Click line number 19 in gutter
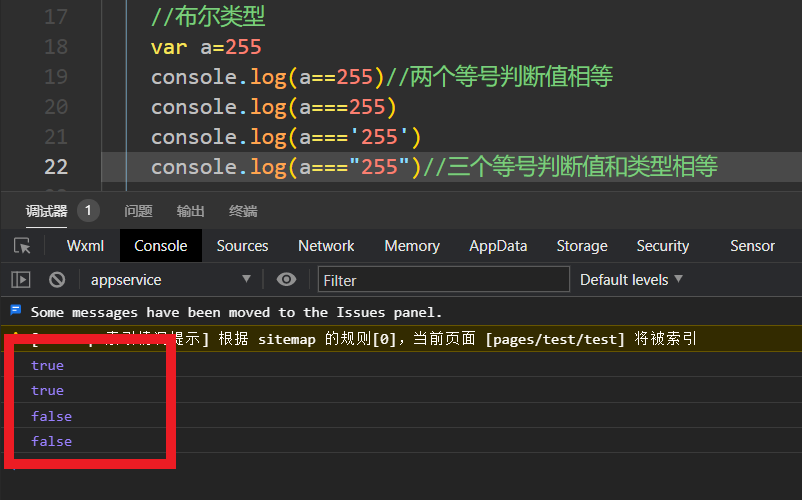The width and height of the screenshot is (802, 500). coord(56,77)
